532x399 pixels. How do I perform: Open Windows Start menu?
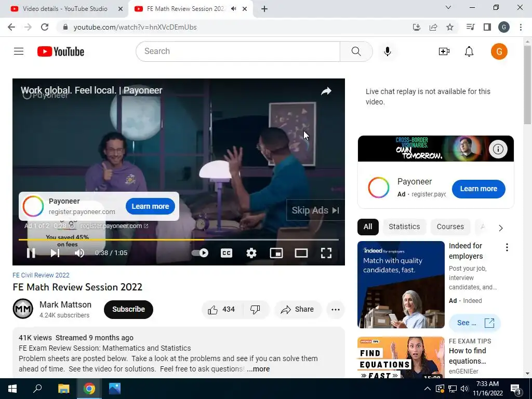(12, 389)
